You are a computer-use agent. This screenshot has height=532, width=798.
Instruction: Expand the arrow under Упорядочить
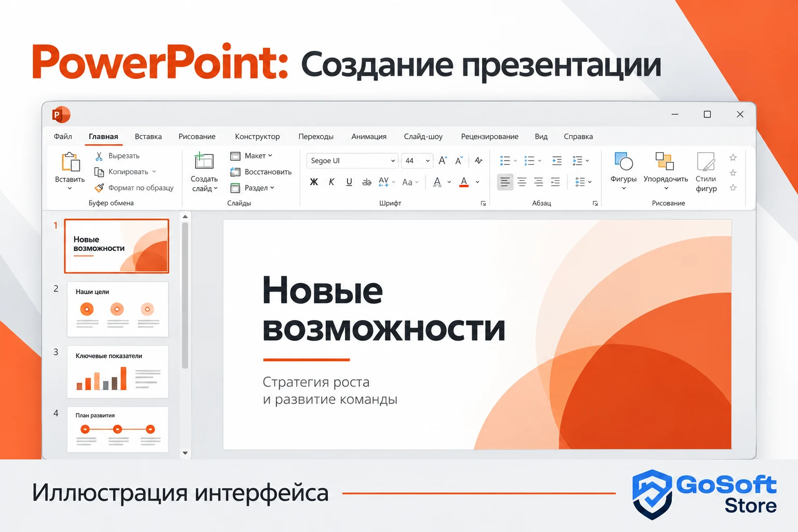coord(666,189)
